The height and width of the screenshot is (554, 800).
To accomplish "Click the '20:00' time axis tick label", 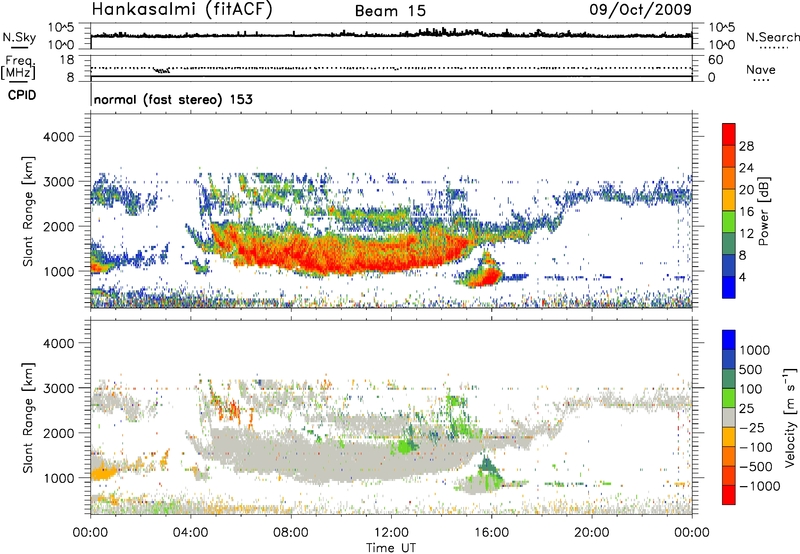I will point(591,533).
